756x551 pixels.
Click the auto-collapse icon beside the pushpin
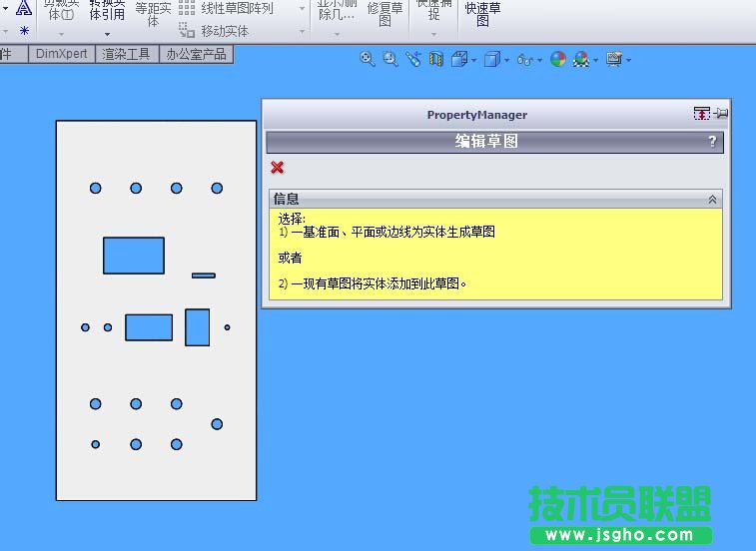pyautogui.click(x=702, y=113)
